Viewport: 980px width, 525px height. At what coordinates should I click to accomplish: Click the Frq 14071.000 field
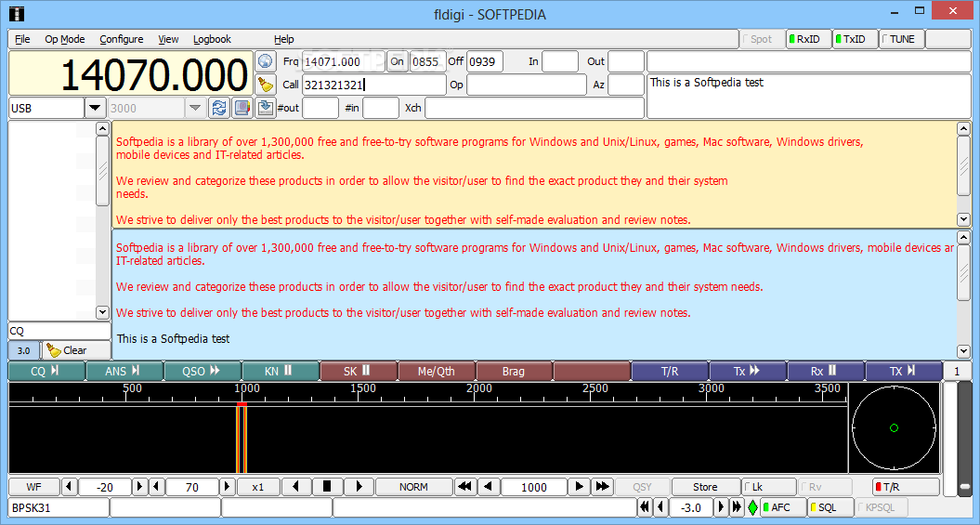343,61
